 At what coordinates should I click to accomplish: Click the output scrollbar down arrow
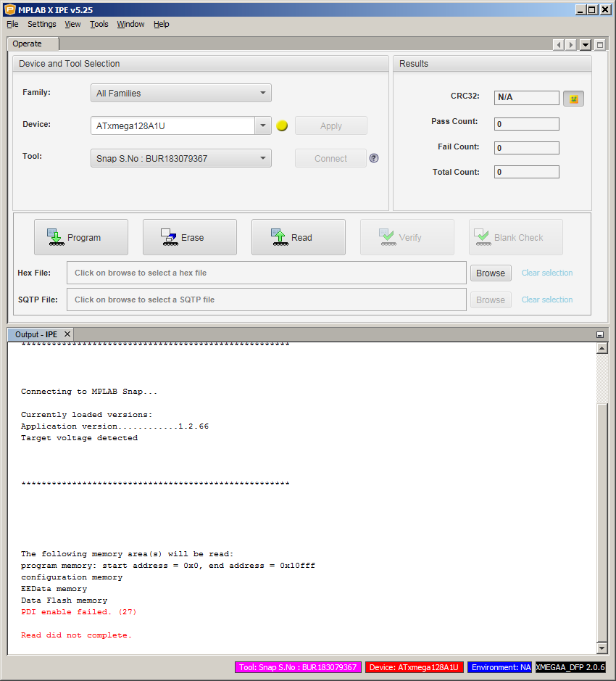(602, 648)
